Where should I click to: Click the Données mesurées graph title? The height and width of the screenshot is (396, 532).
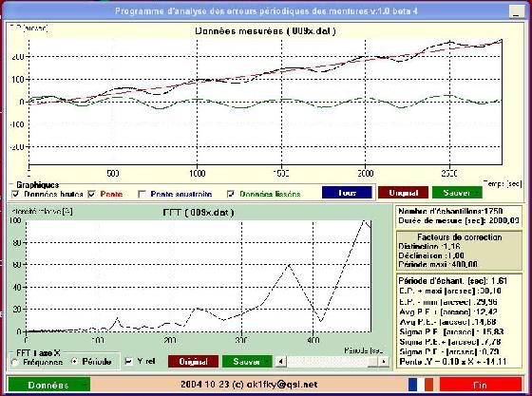[x=265, y=31]
